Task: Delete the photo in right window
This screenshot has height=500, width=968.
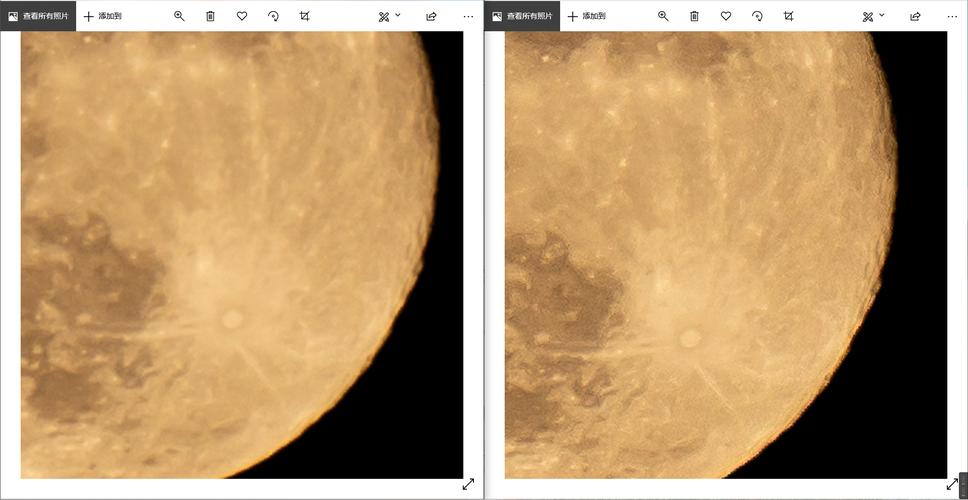Action: pos(694,16)
